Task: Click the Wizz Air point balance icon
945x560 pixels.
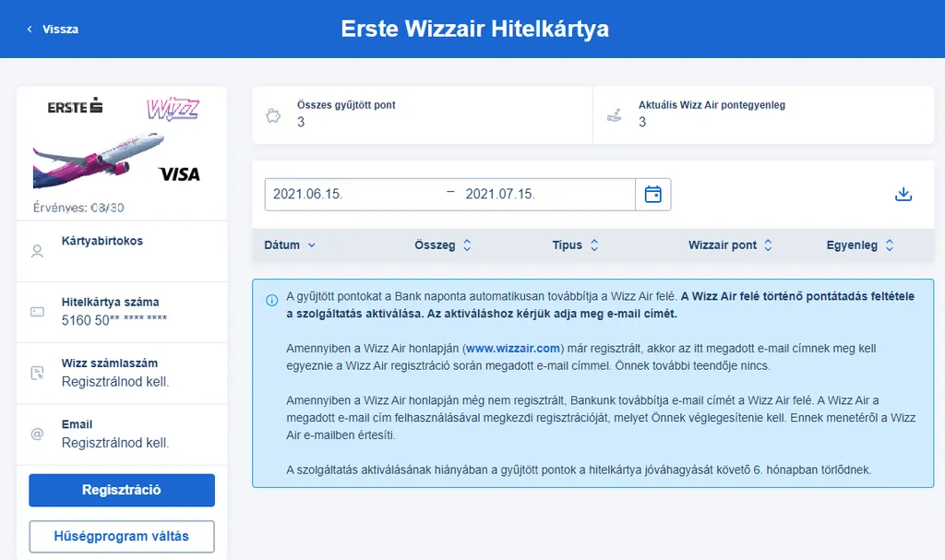Action: point(614,115)
